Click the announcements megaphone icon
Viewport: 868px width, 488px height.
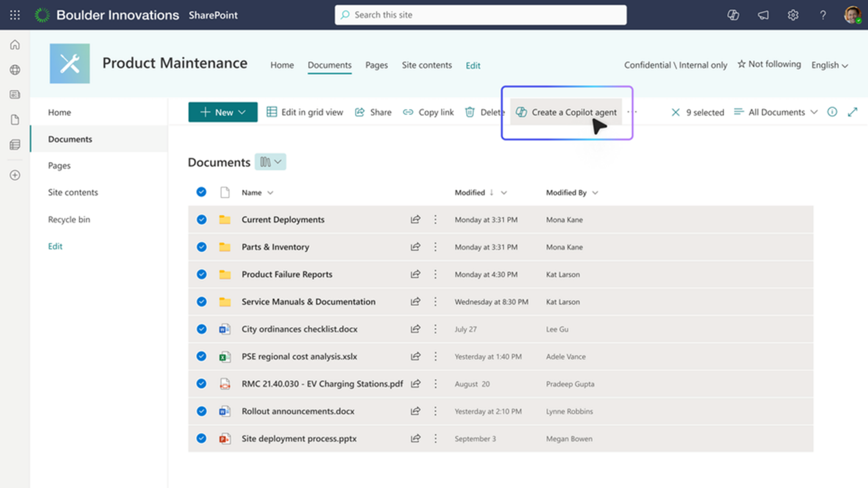[x=763, y=15]
